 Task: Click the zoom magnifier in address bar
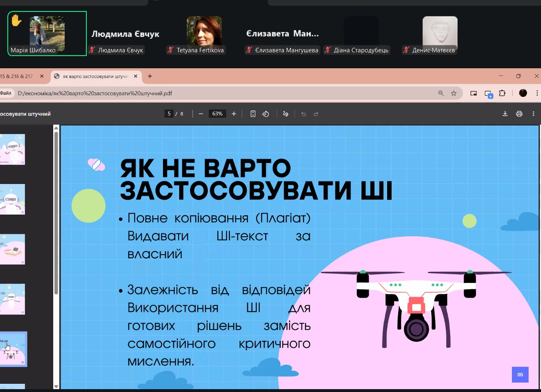pyautogui.click(x=441, y=93)
